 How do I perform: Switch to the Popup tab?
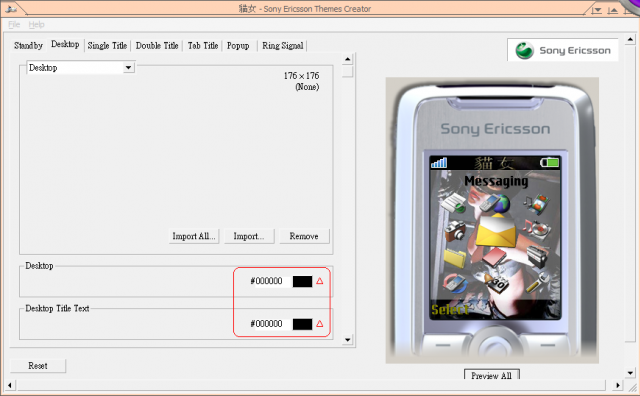[238, 45]
